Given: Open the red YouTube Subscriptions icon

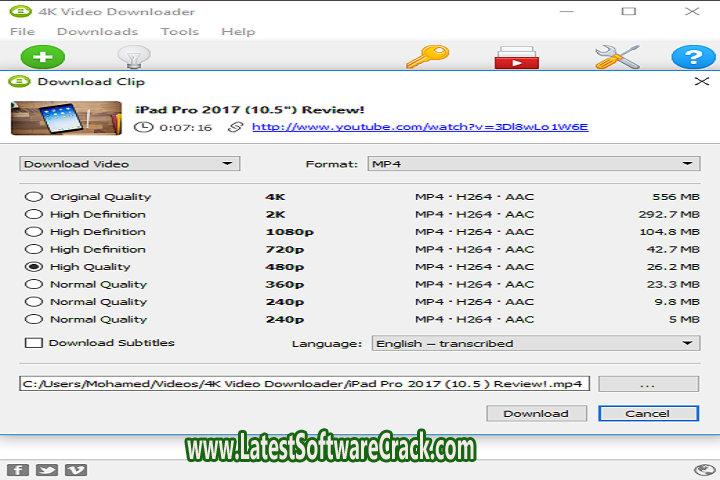Looking at the screenshot, I should click(x=516, y=58).
